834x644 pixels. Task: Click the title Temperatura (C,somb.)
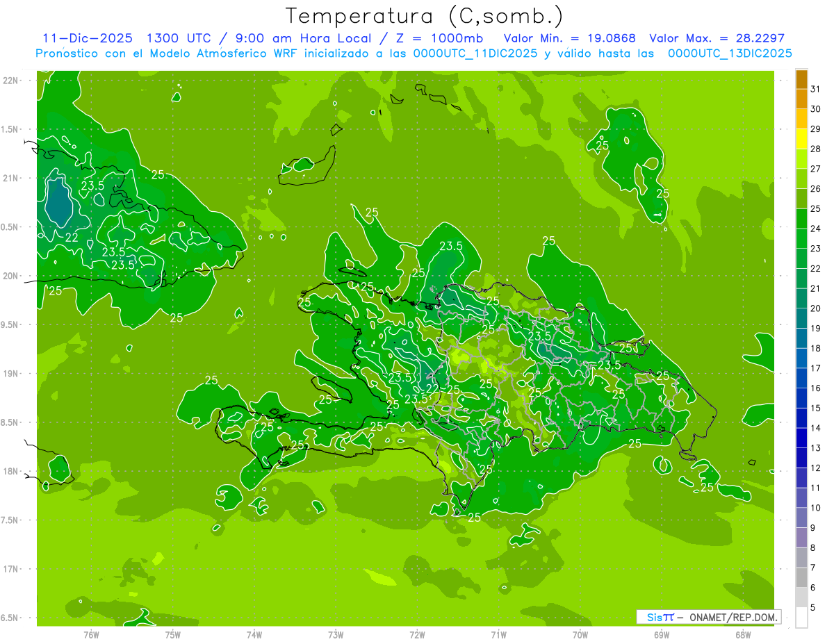pos(424,16)
